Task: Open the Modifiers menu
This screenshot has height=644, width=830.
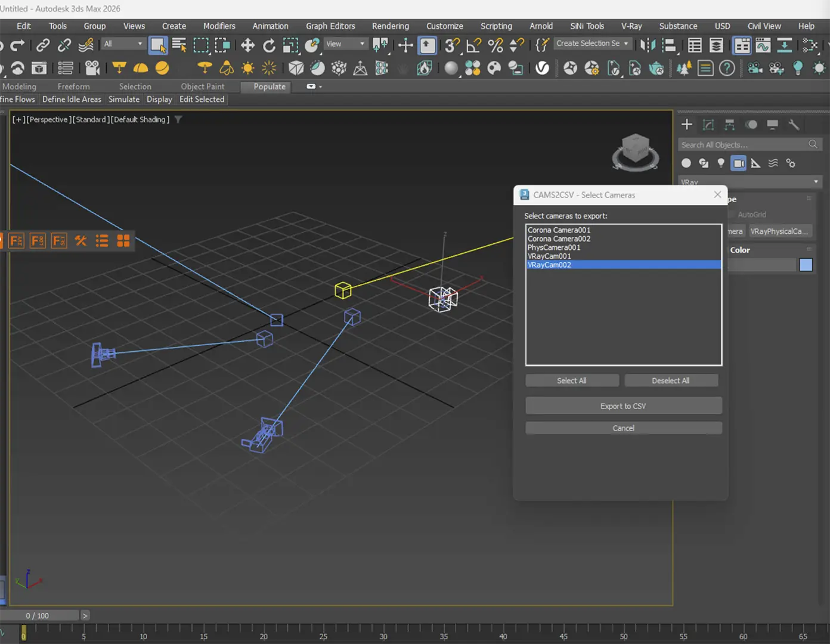Action: coord(219,26)
